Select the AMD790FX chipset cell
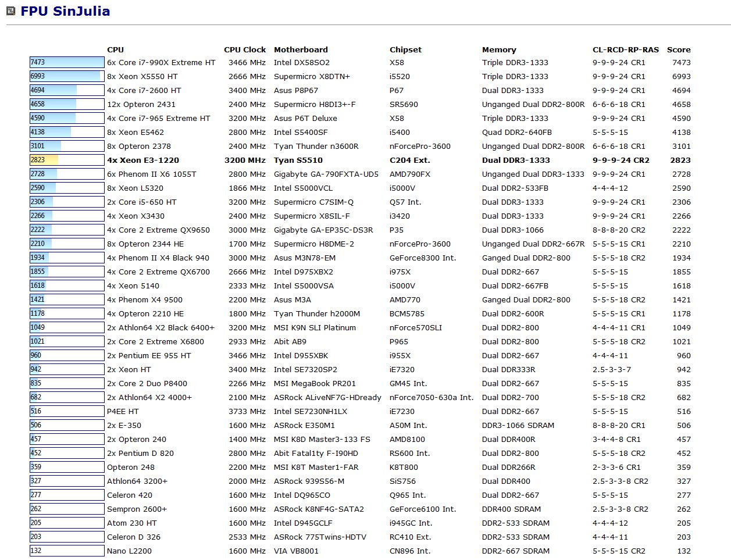Viewport: 731px width, 560px height. pos(410,174)
